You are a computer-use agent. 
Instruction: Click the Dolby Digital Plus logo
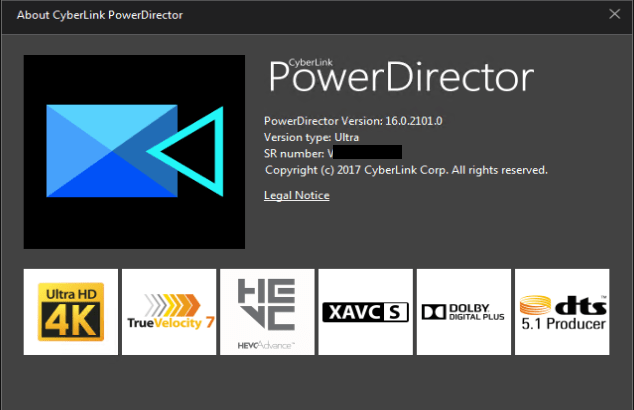(x=464, y=312)
